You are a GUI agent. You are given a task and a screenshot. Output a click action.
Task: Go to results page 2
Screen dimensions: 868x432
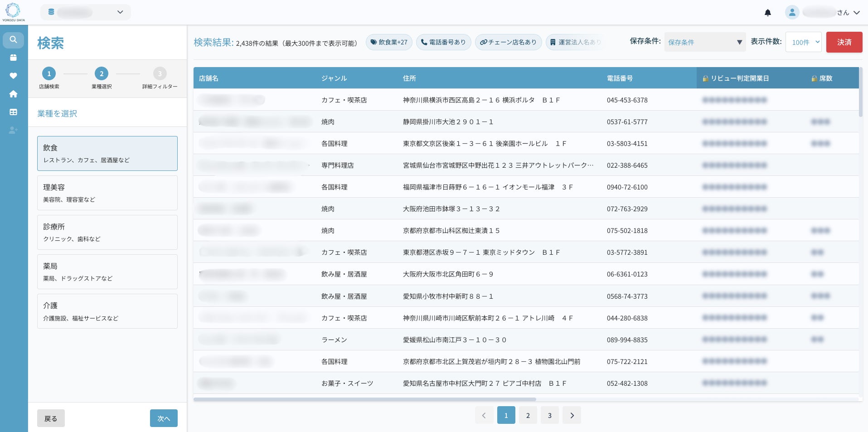pos(528,415)
